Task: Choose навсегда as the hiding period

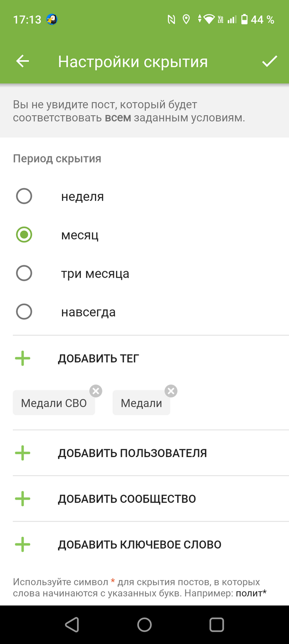Action: pos(24,311)
